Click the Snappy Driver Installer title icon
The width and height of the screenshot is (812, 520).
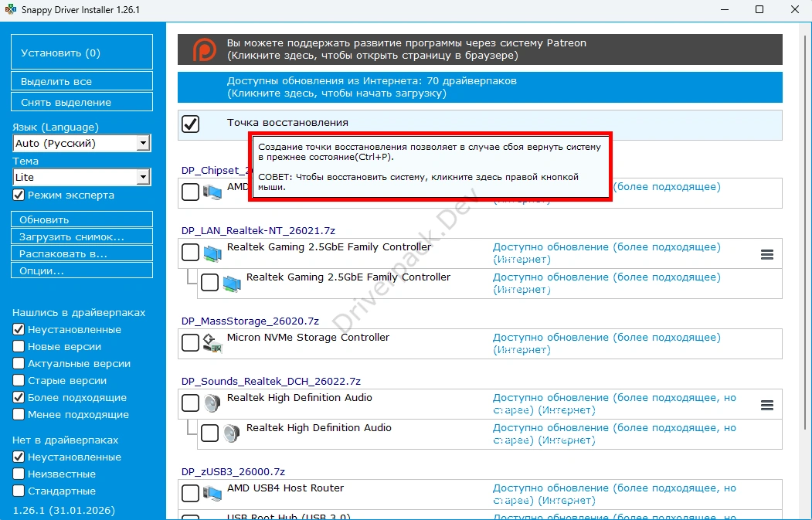click(10, 10)
